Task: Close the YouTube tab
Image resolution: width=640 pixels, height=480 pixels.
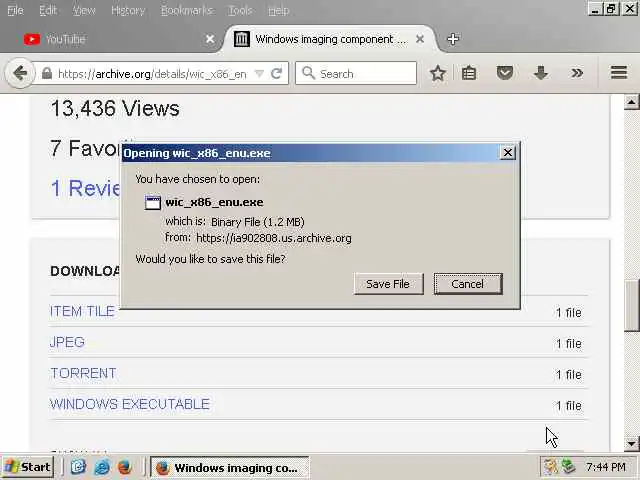Action: pyautogui.click(x=210, y=39)
